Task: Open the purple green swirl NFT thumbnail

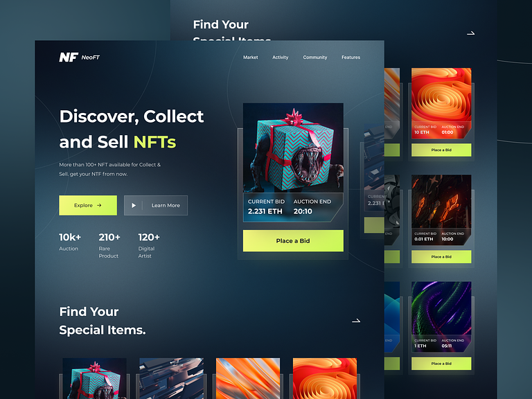Action: 441,308
